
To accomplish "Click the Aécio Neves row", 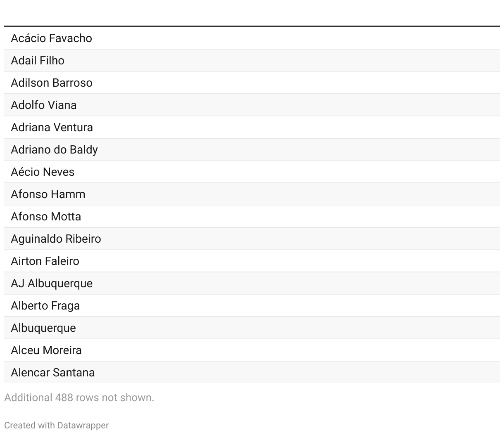I will (x=43, y=172).
